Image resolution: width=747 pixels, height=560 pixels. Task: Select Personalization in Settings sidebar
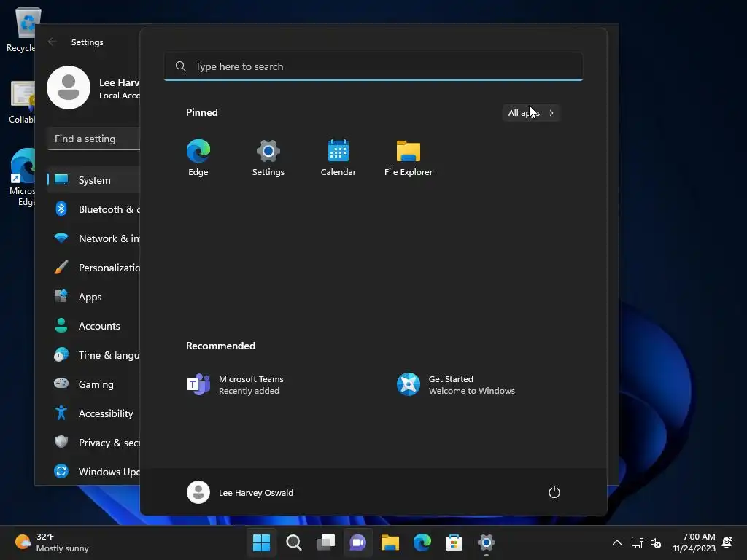point(94,268)
